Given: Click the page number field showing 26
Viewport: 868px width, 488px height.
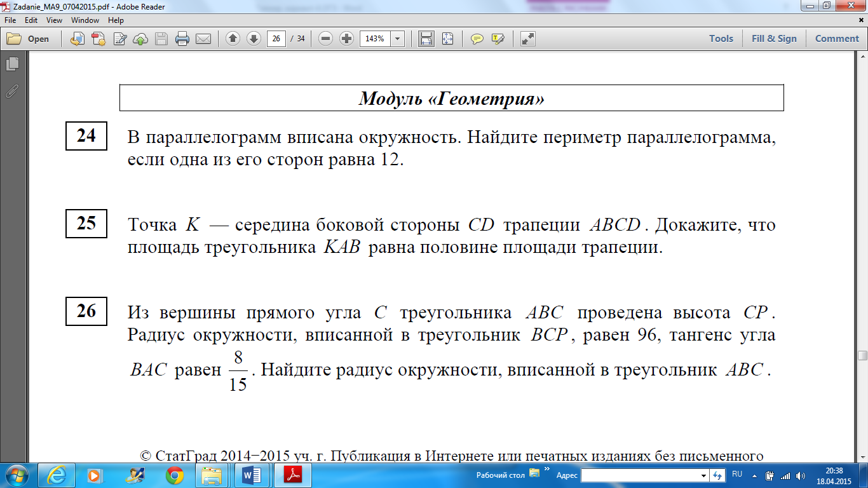Looking at the screenshot, I should coord(276,39).
